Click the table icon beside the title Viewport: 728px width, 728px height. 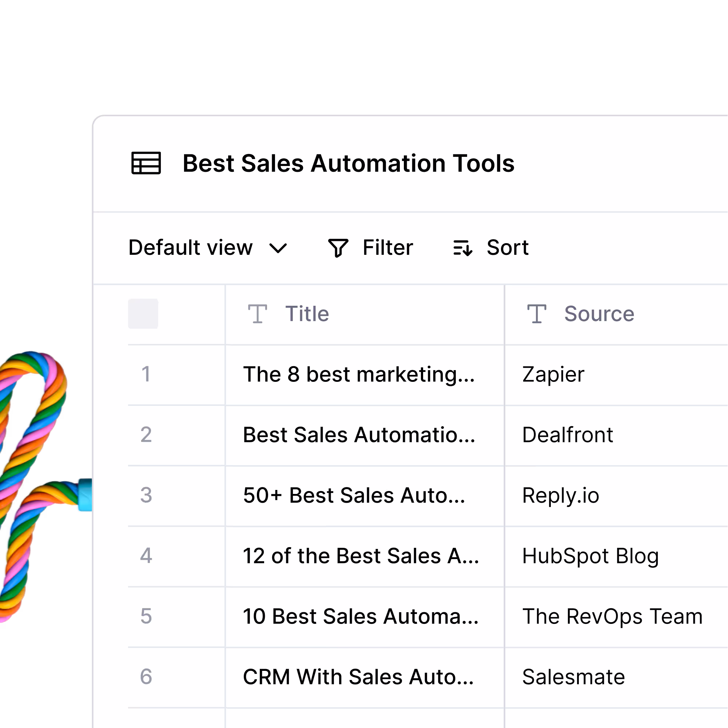pyautogui.click(x=146, y=163)
